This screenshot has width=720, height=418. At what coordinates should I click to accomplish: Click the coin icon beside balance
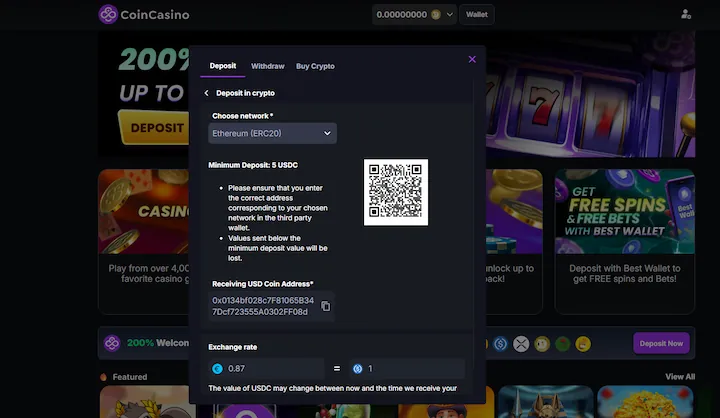pos(435,15)
